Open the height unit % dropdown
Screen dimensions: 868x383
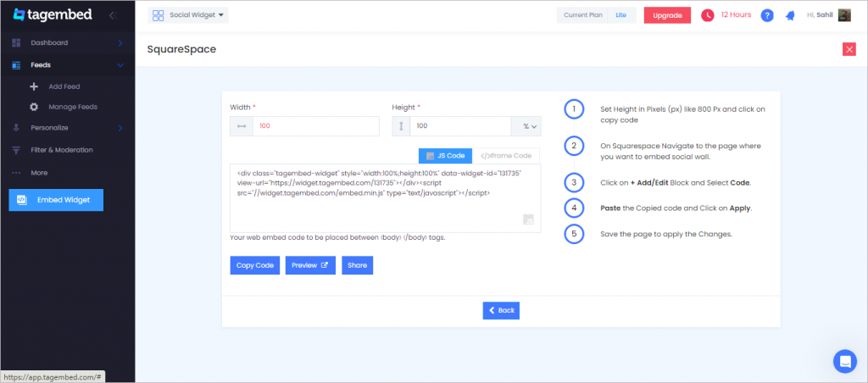point(526,126)
